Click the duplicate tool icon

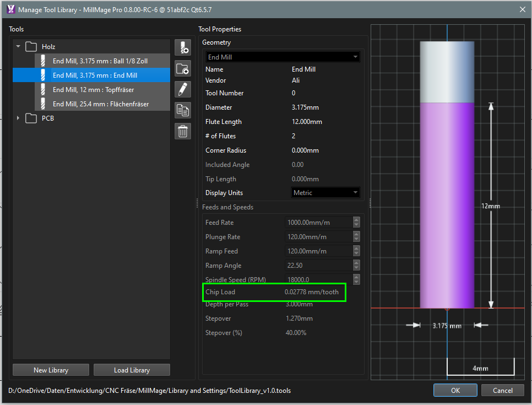point(183,110)
